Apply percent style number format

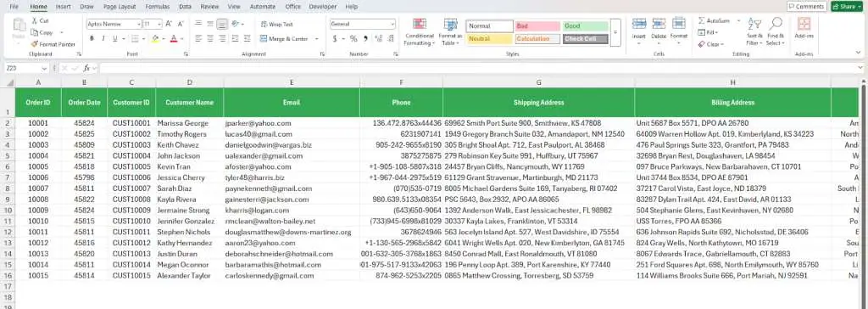click(353, 39)
